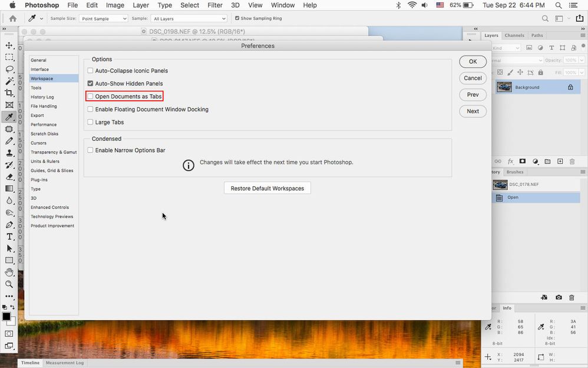This screenshot has width=588, height=368.
Task: Click the foreground color swatch
Action: click(6, 316)
